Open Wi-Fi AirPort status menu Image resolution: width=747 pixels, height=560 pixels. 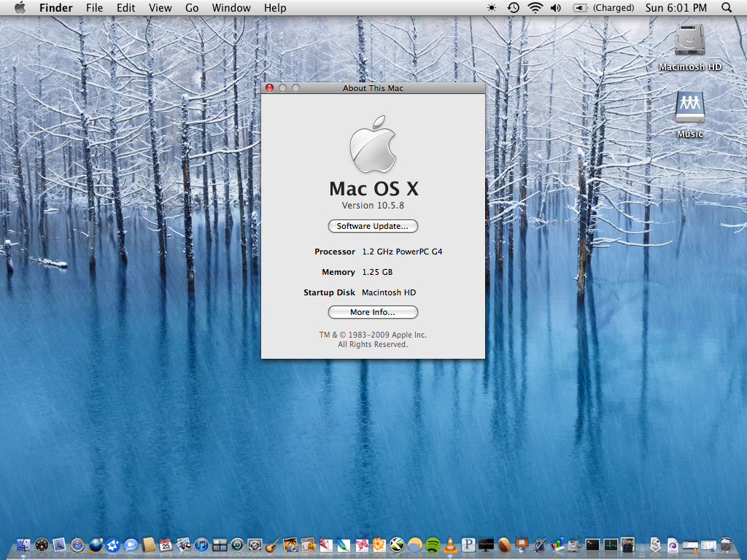click(535, 8)
